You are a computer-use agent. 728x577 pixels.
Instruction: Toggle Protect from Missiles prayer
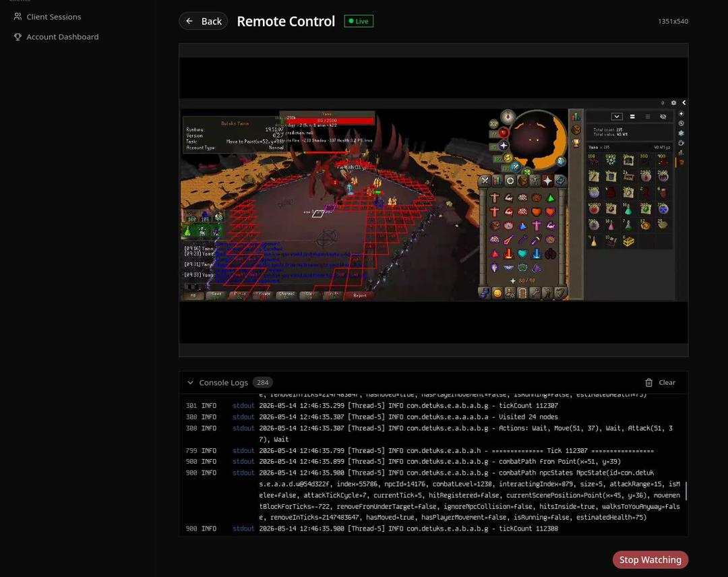(x=523, y=239)
